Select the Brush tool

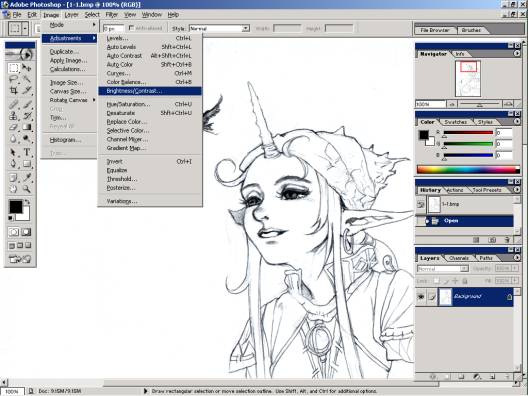(x=27, y=105)
